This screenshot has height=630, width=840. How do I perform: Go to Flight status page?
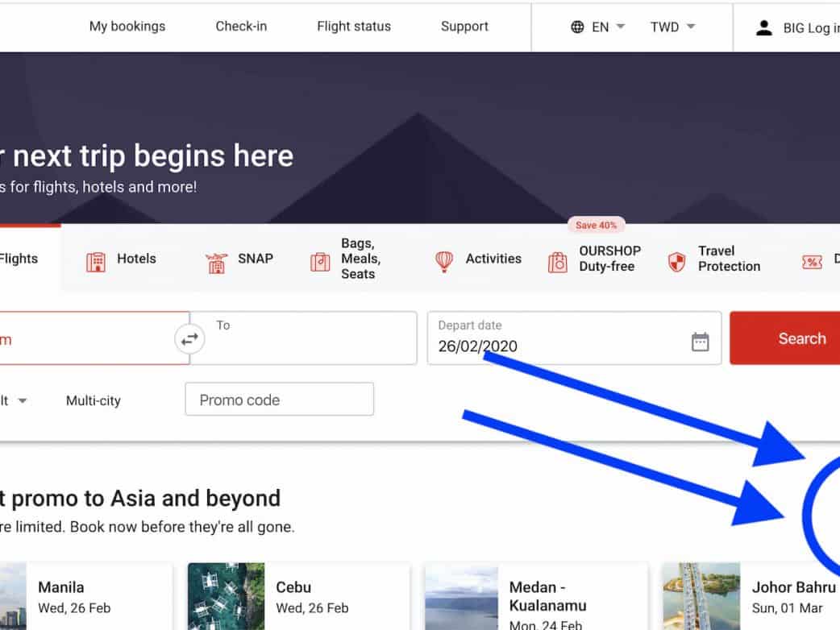(x=353, y=27)
